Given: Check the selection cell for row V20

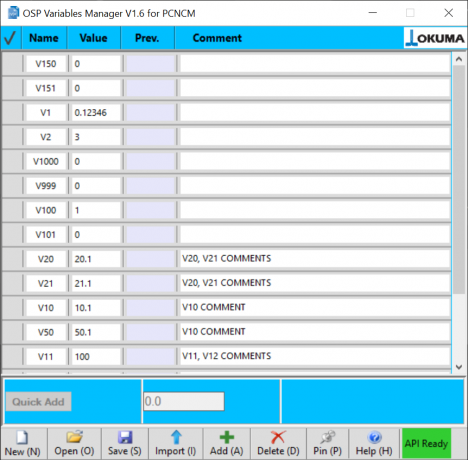Looking at the screenshot, I should 13,259.
